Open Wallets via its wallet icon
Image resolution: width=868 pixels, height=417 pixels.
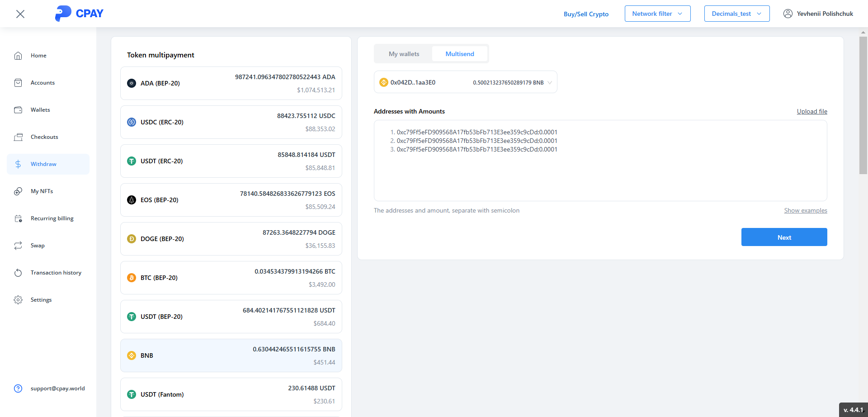tap(18, 110)
